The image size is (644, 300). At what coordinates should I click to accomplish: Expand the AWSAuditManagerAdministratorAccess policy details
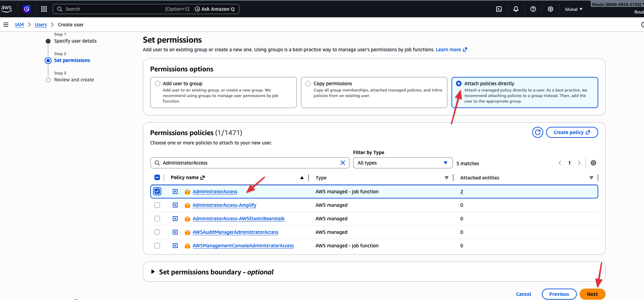pos(175,232)
